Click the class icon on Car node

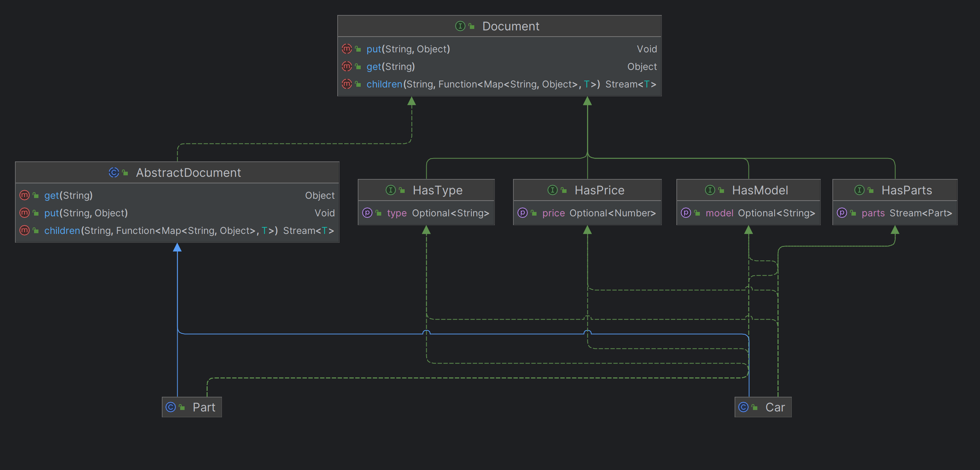click(743, 407)
